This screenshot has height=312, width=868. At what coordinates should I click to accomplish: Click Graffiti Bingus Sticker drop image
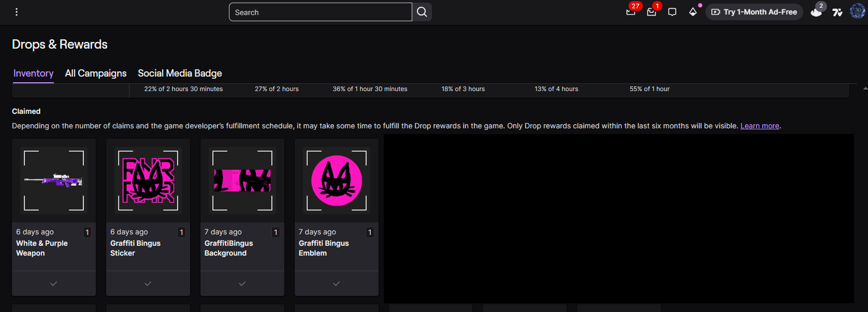(x=148, y=181)
